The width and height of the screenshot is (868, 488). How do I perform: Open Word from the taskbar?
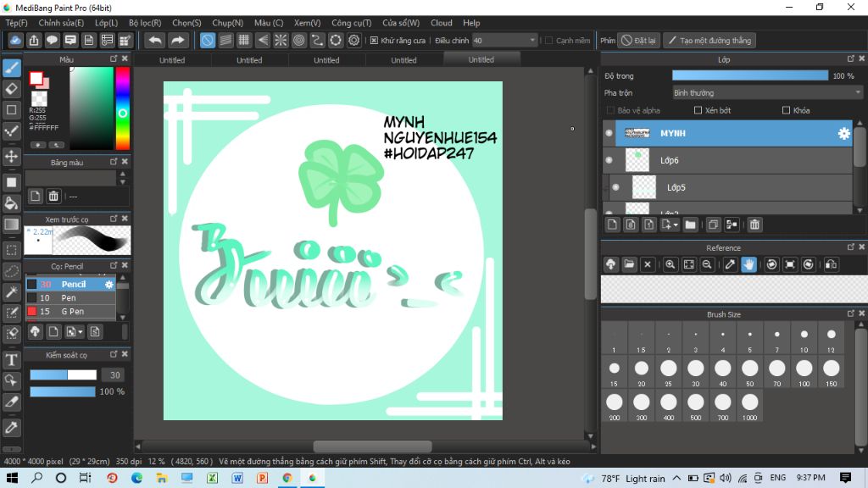click(237, 478)
